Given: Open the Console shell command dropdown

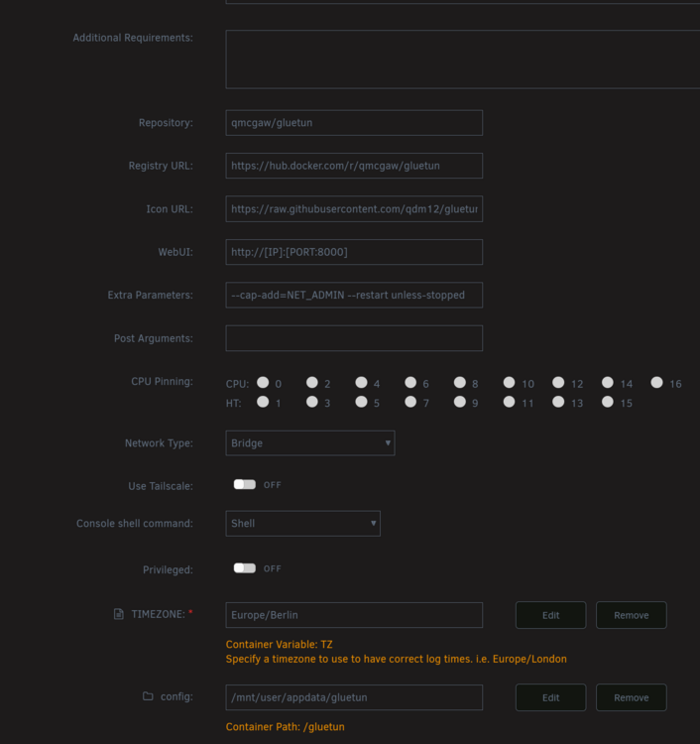Looking at the screenshot, I should click(x=303, y=524).
